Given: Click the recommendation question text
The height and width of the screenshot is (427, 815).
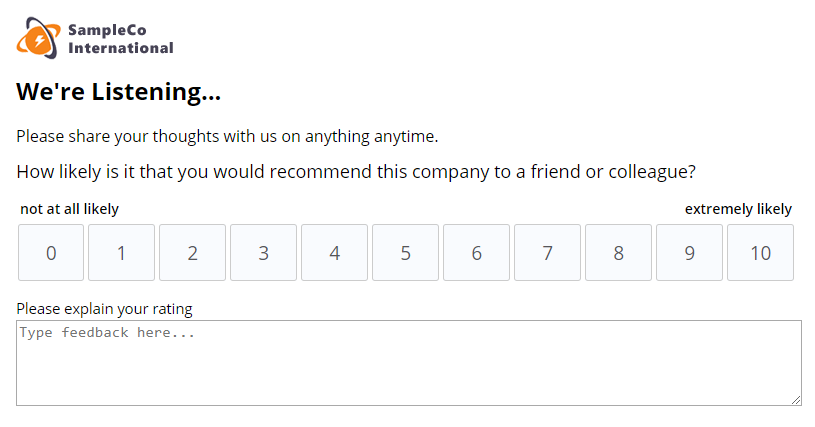Looking at the screenshot, I should tap(356, 172).
